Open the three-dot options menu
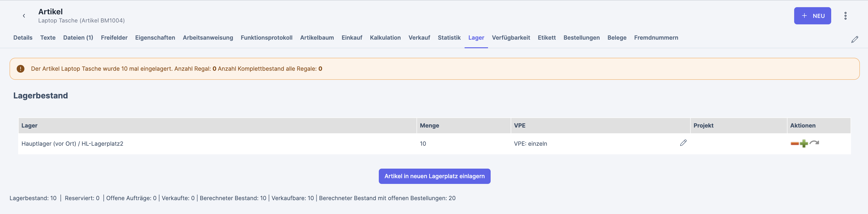The image size is (868, 214). click(x=845, y=16)
